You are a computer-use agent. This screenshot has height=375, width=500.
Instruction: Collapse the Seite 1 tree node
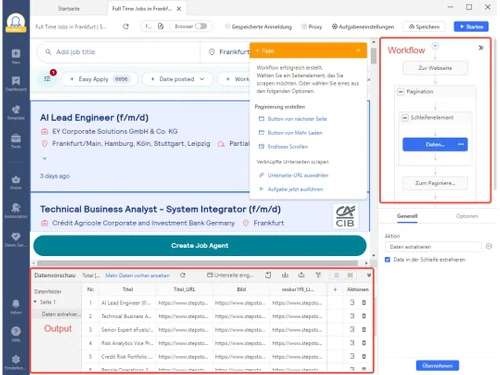tap(35, 302)
